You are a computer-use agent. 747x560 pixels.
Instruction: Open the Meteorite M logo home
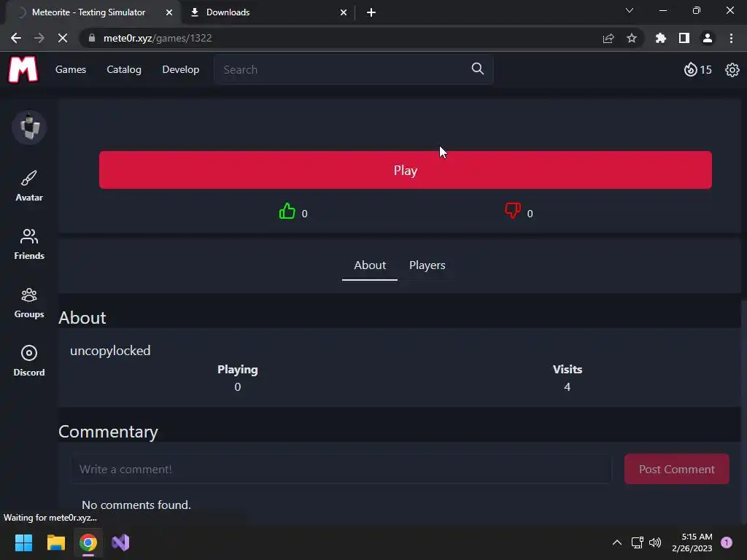(x=23, y=69)
